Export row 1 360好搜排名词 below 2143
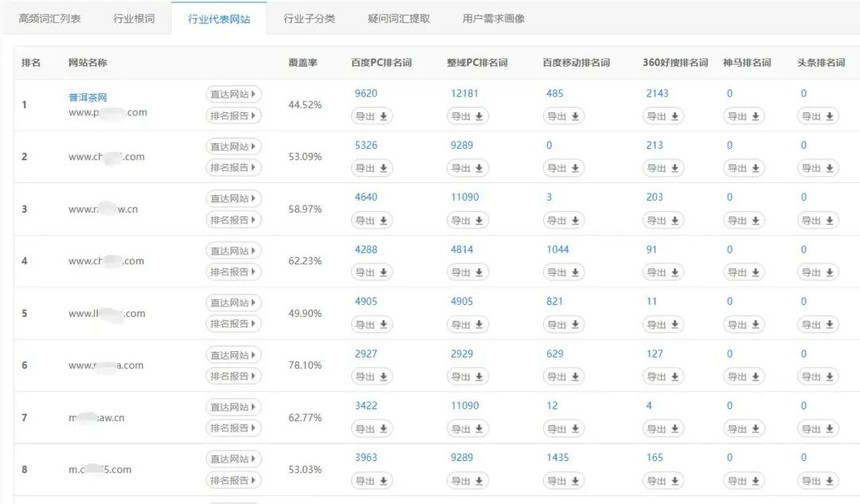The height and width of the screenshot is (504, 860). coord(663,116)
